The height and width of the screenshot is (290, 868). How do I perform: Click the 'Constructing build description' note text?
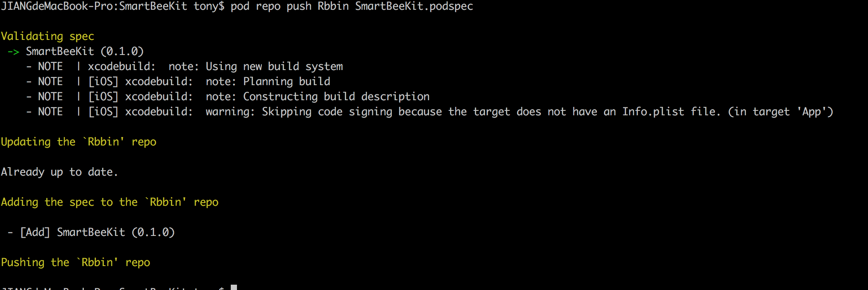point(336,97)
